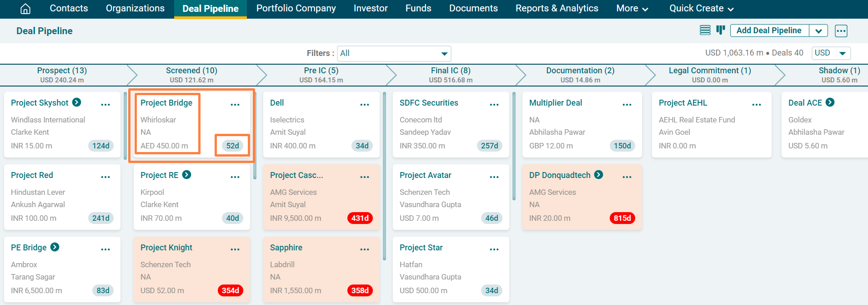Open the USD currency dropdown
Viewport: 868px width, 305px height.
click(x=831, y=53)
